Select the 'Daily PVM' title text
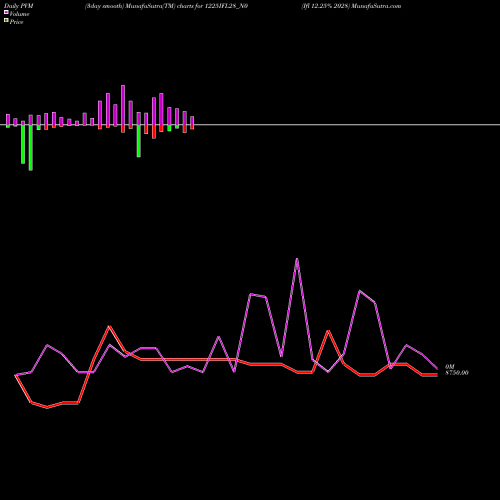 click(x=19, y=6)
